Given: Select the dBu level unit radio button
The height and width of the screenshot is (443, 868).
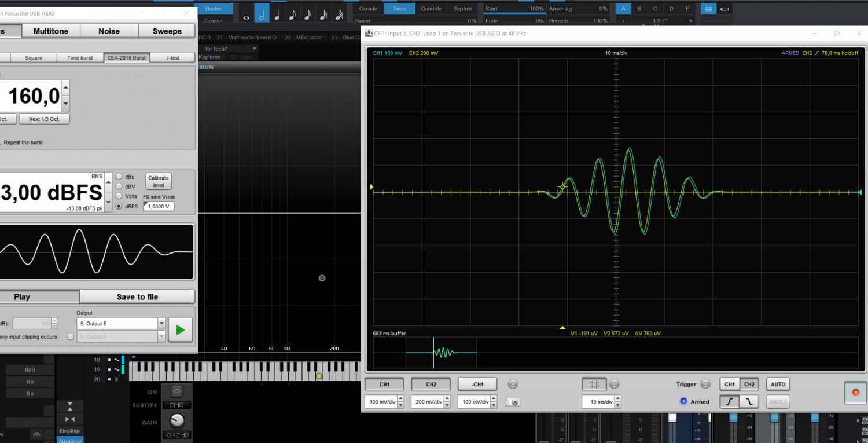Looking at the screenshot, I should pyautogui.click(x=119, y=177).
